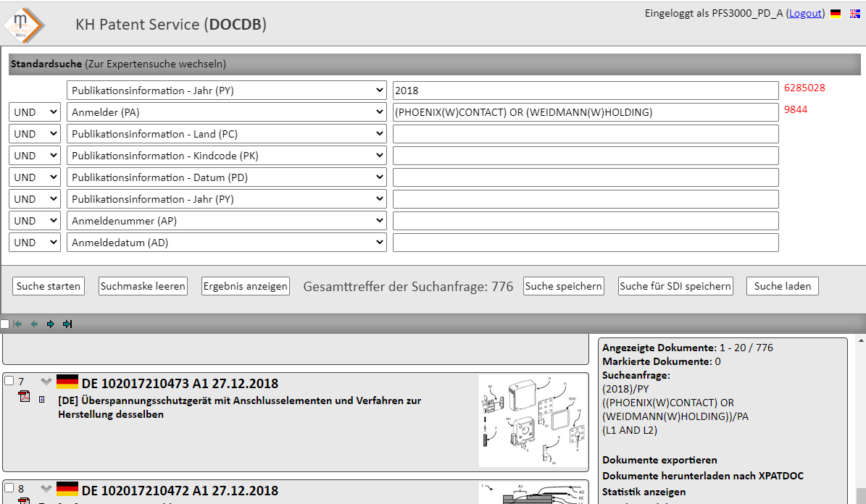Click empty Datum (PD) input field

[586, 177]
